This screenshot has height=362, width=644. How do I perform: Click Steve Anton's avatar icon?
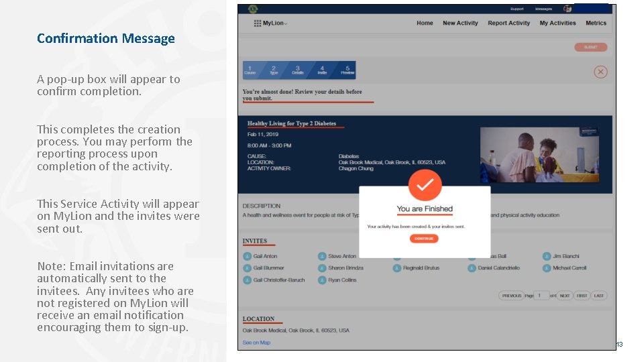pyautogui.click(x=322, y=256)
